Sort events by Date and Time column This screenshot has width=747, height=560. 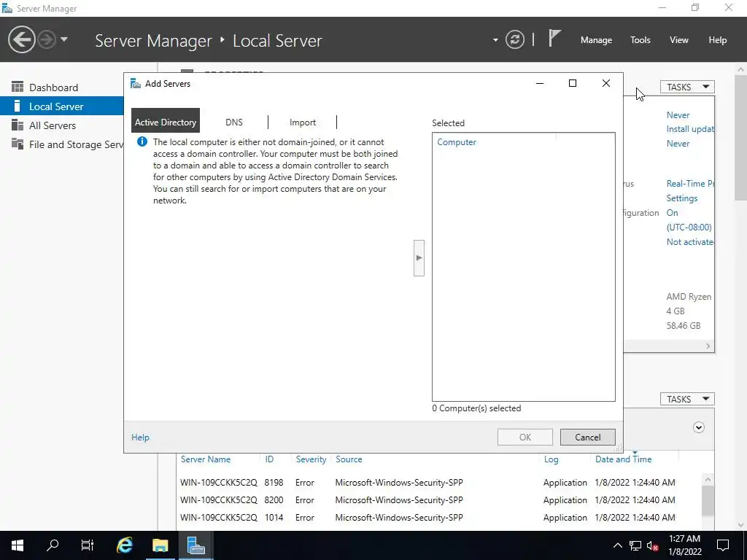(623, 459)
